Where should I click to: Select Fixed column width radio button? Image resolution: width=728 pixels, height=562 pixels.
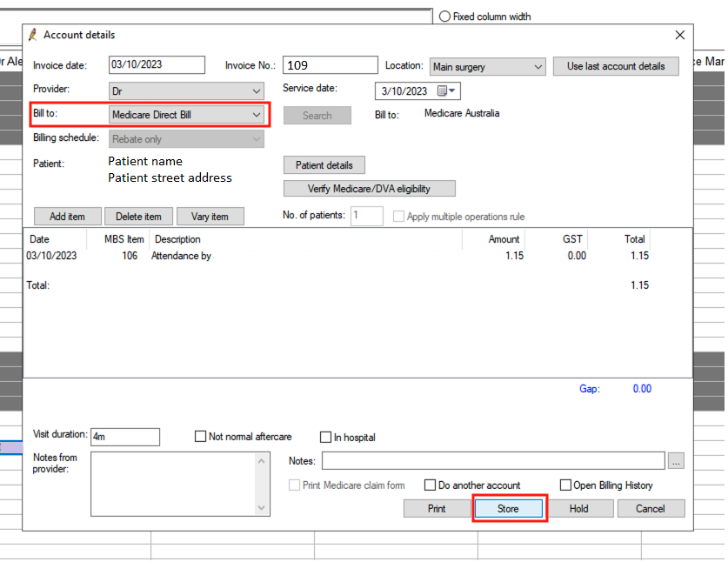444,16
